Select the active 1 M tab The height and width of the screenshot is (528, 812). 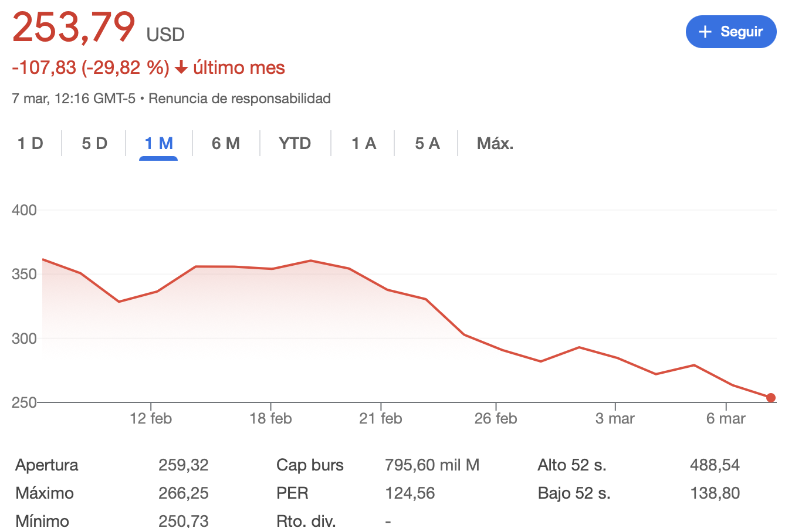pos(158,144)
